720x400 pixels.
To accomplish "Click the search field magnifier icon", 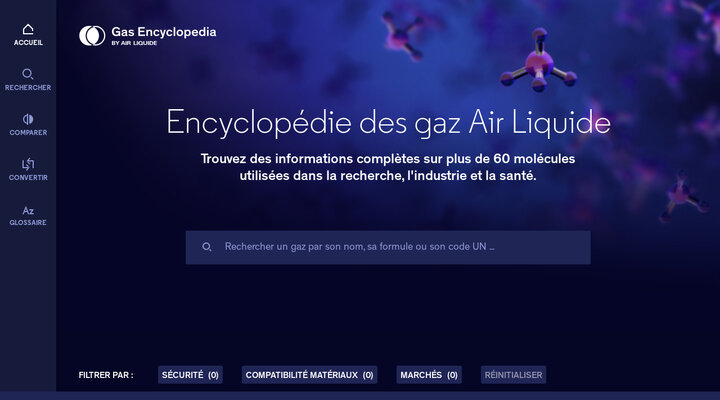I will [207, 247].
